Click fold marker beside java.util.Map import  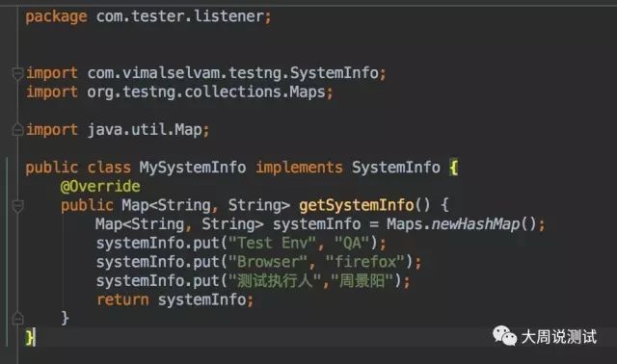click(x=17, y=129)
